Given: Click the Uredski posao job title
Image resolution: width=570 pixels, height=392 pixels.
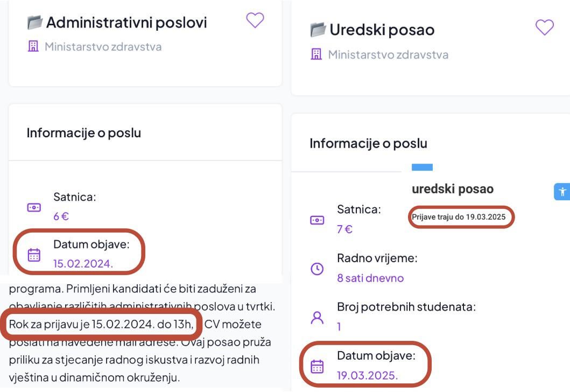Looking at the screenshot, I should pos(382,30).
